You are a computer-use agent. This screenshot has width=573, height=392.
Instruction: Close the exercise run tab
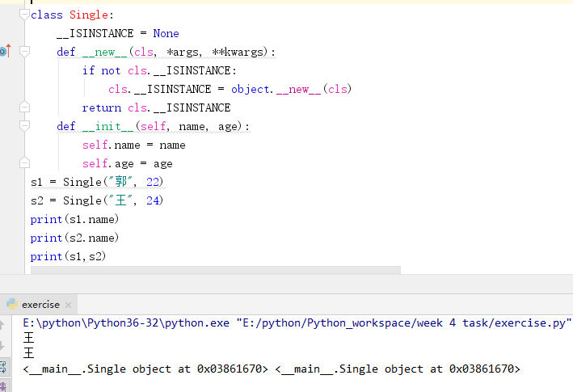68,305
